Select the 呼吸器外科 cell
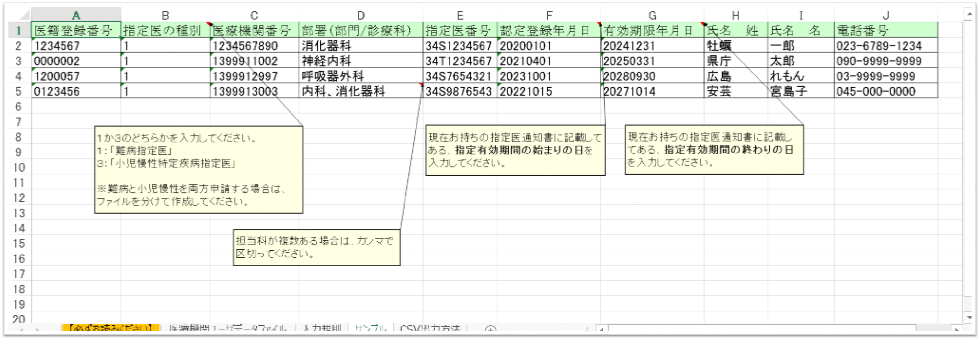The height and width of the screenshot is (340, 980). click(x=361, y=76)
